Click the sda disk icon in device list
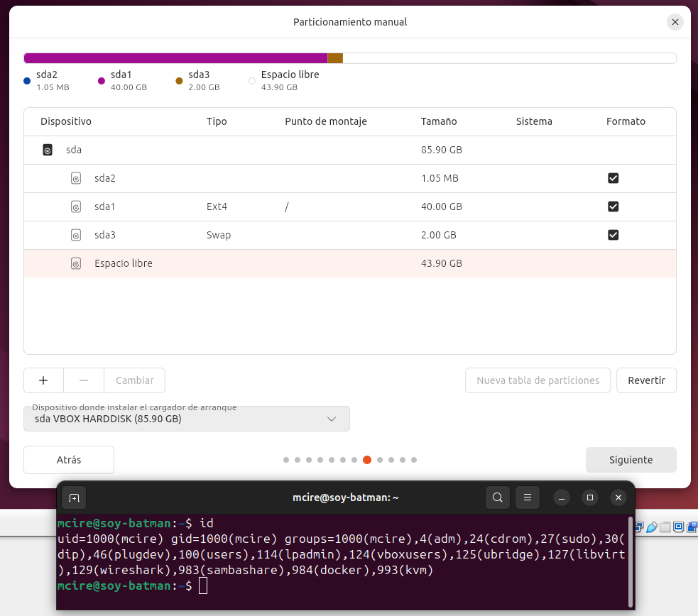698x616 pixels. (48, 150)
